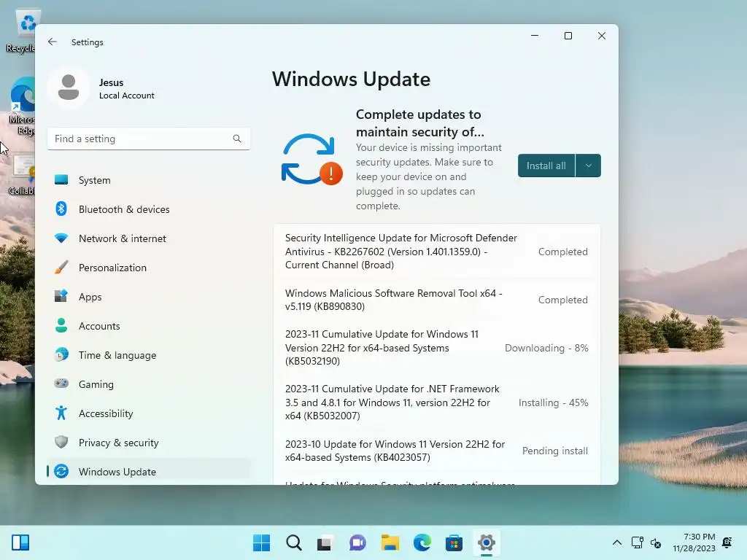The width and height of the screenshot is (747, 560).
Task: Click the .NET Framework KB5032007 update entry
Action: [437, 402]
